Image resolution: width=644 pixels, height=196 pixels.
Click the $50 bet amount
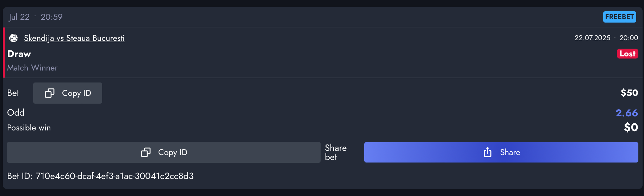tap(629, 93)
